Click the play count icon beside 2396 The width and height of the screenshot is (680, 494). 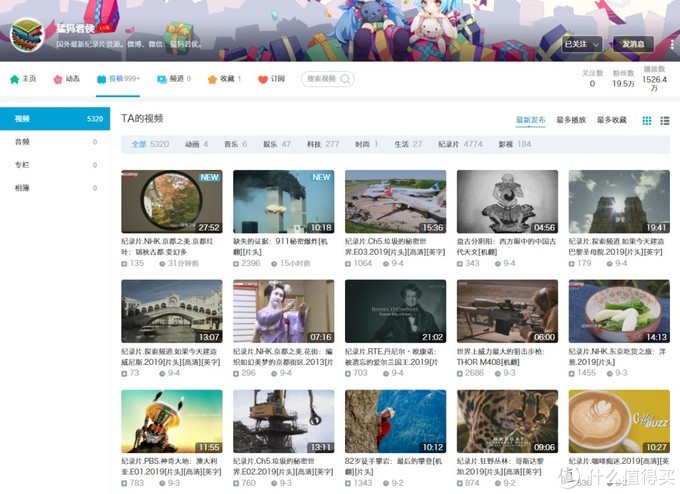(236, 264)
